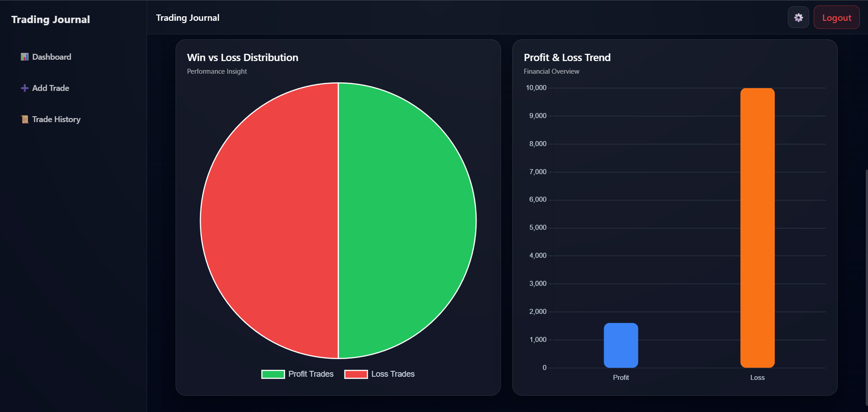Click the plus icon beside Add Trade
This screenshot has height=412, width=868.
(x=24, y=88)
